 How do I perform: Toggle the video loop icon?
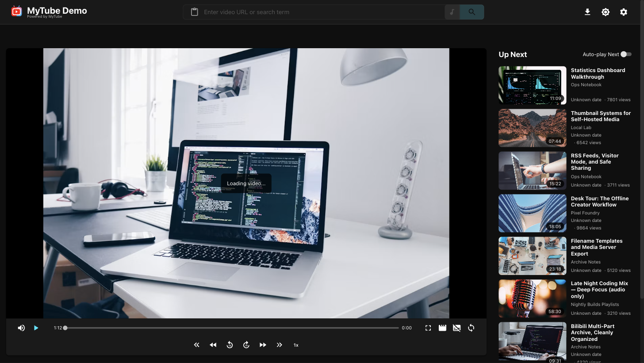click(471, 328)
